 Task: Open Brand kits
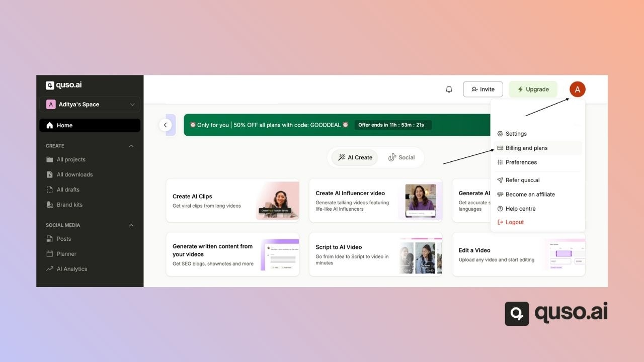[69, 205]
